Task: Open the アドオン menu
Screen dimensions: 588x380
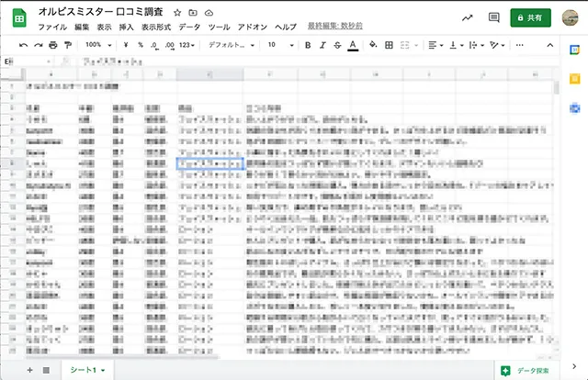Action: click(x=253, y=27)
